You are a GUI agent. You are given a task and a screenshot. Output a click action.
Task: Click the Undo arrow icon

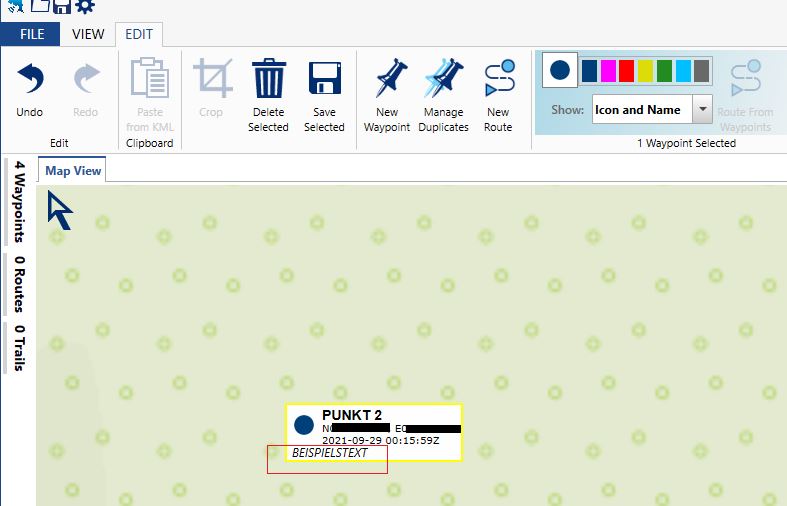coord(30,80)
